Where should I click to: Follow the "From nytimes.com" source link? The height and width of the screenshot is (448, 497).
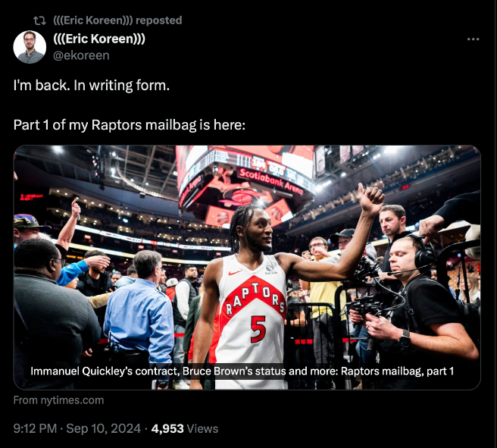(58, 400)
